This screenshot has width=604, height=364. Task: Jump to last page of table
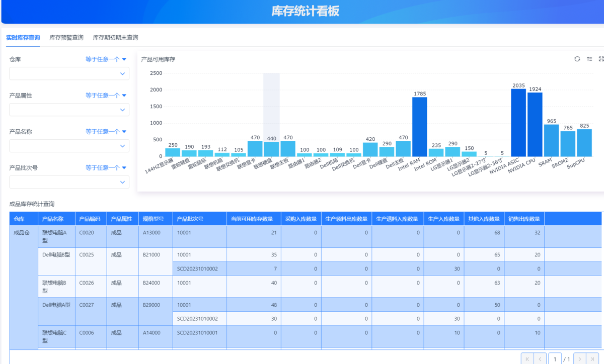pos(593,359)
